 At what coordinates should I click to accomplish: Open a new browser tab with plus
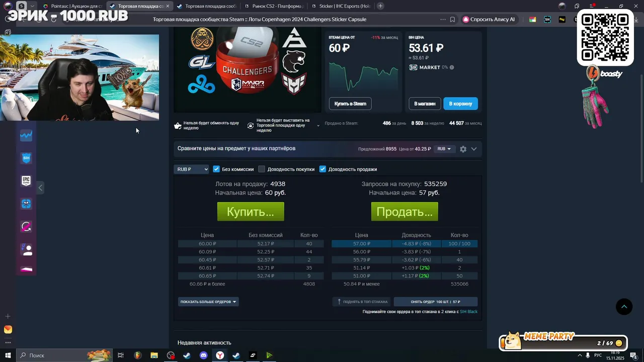(380, 6)
